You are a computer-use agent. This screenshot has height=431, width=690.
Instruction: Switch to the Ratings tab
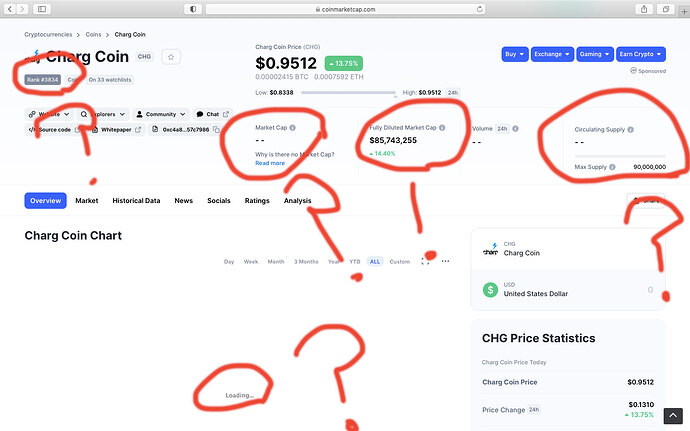tap(257, 200)
